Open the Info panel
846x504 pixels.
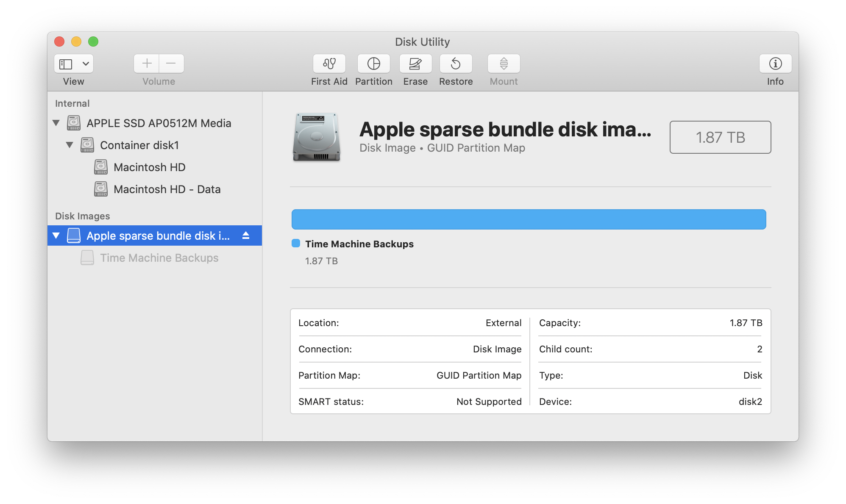click(x=775, y=64)
